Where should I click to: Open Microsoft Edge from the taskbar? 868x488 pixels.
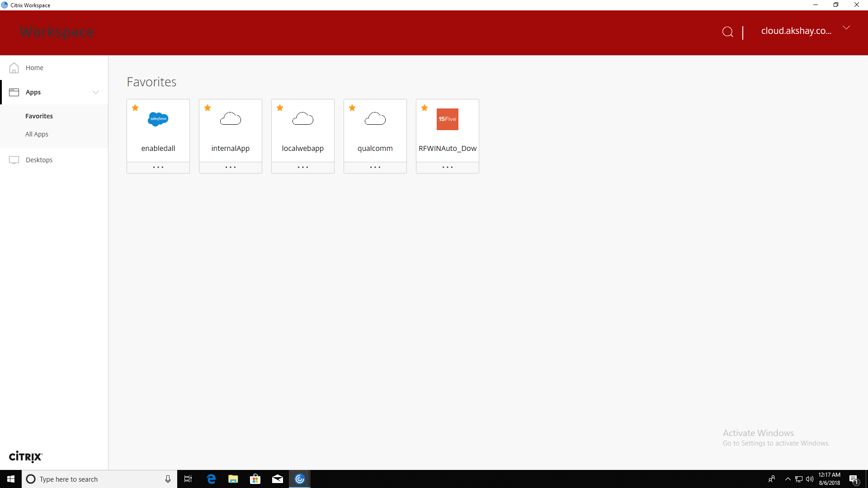211,479
